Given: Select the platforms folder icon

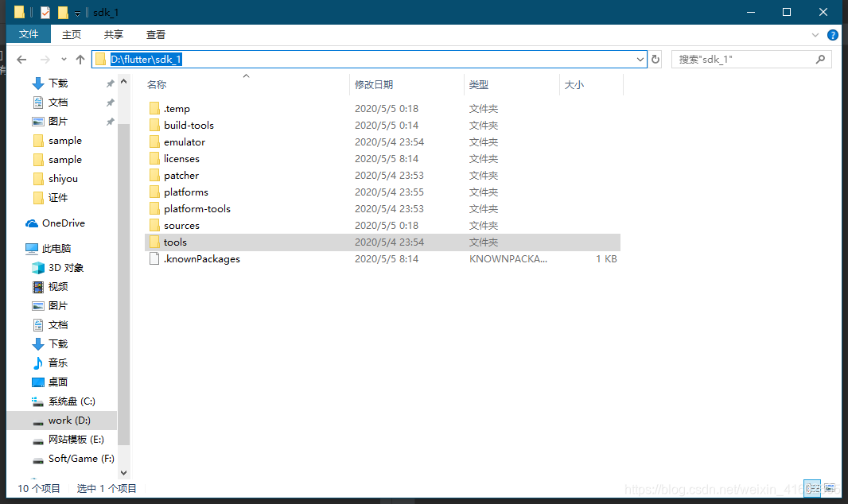Looking at the screenshot, I should (x=154, y=192).
